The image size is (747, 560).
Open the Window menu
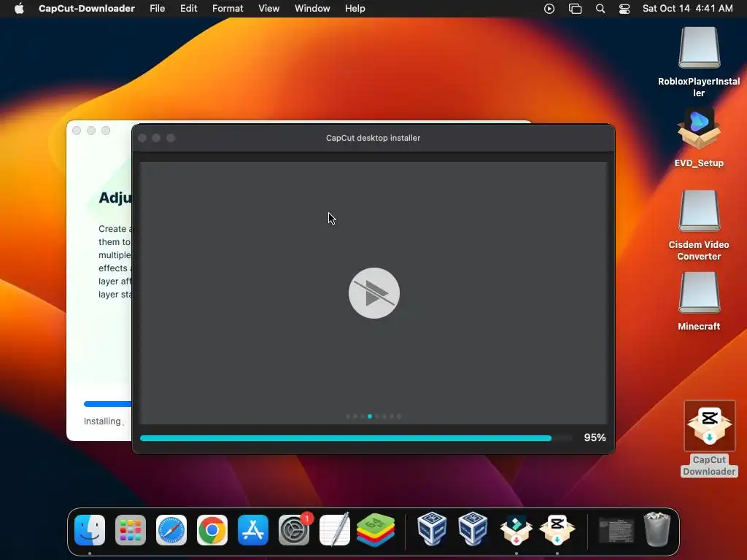click(x=312, y=9)
